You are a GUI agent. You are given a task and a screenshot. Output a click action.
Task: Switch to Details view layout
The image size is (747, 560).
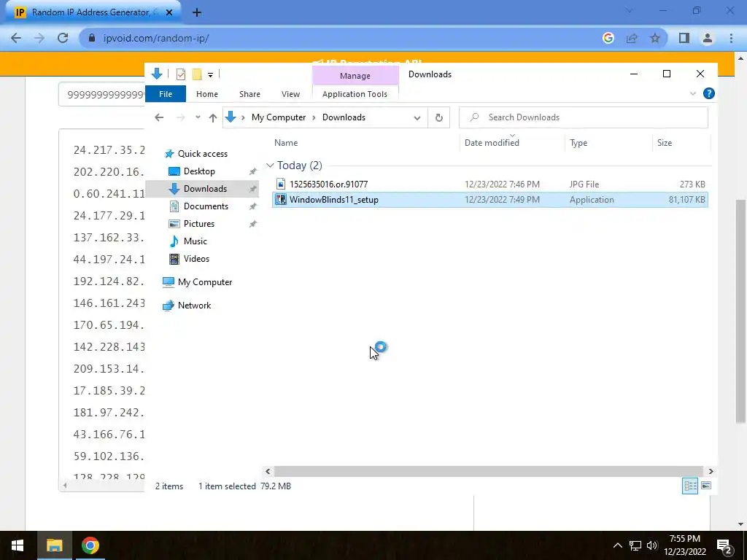coord(690,486)
